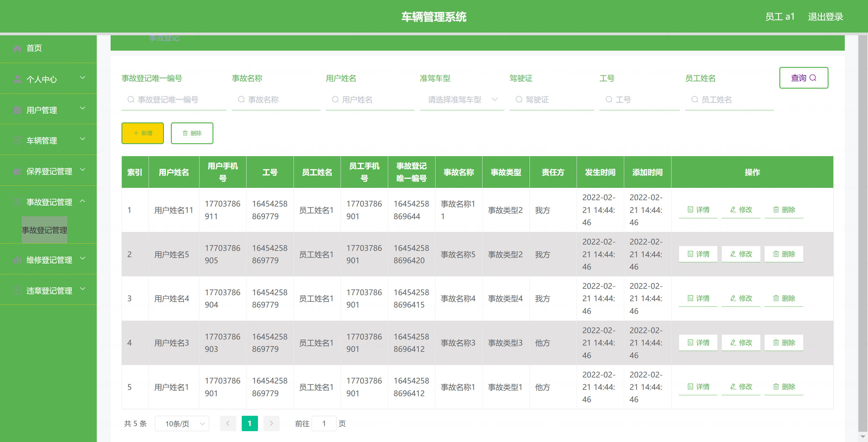Expand the 车辆管理 menu chevron
Screen dimensions: 868x442
(x=83, y=139)
